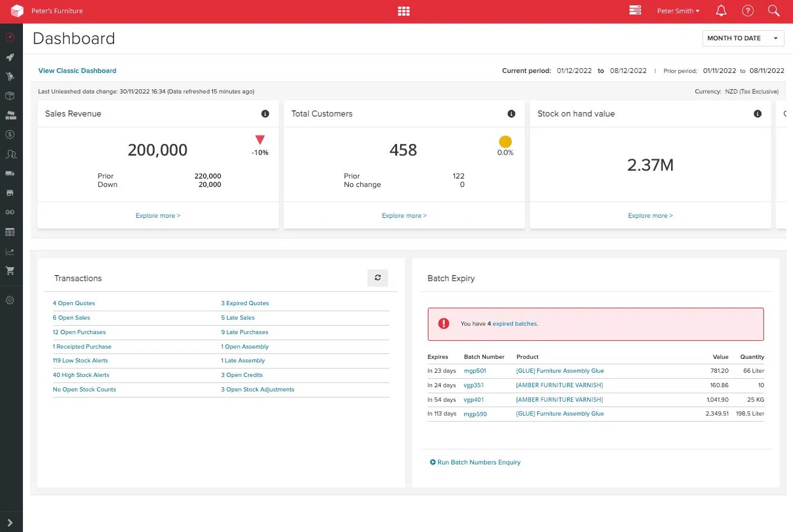Click the View Classic Dashboard link
793x532 pixels.
[77, 71]
